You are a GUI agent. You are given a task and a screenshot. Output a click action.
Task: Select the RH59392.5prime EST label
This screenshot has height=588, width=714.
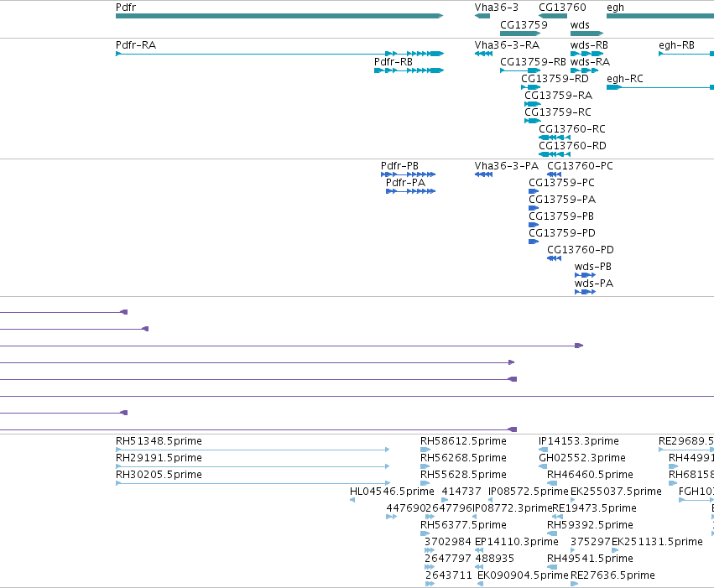pos(590,526)
